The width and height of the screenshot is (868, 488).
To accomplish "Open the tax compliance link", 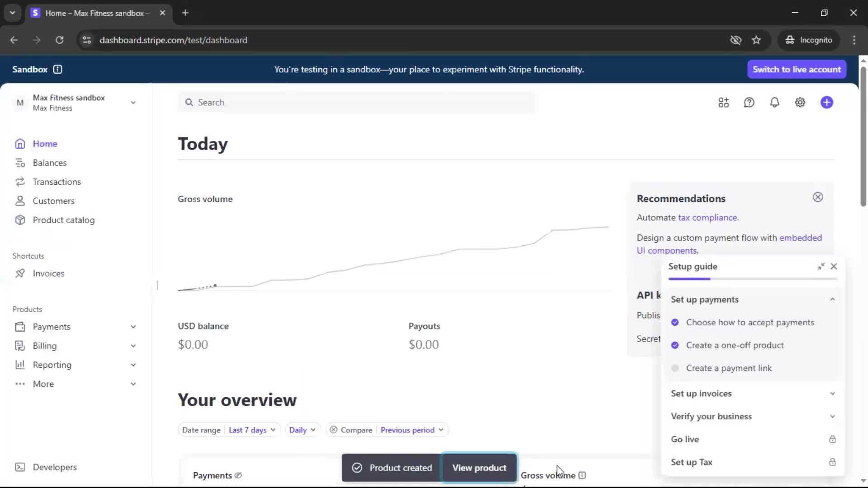I will click(708, 217).
